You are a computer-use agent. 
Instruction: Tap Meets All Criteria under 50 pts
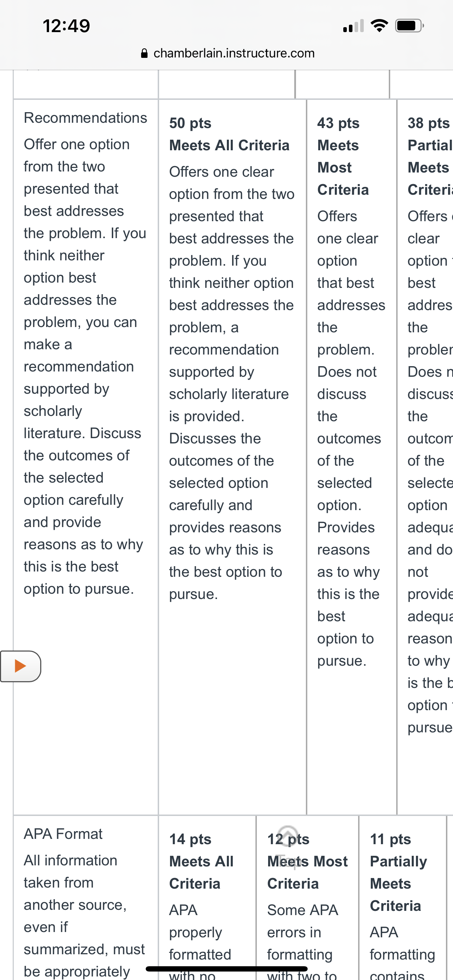[x=229, y=145]
